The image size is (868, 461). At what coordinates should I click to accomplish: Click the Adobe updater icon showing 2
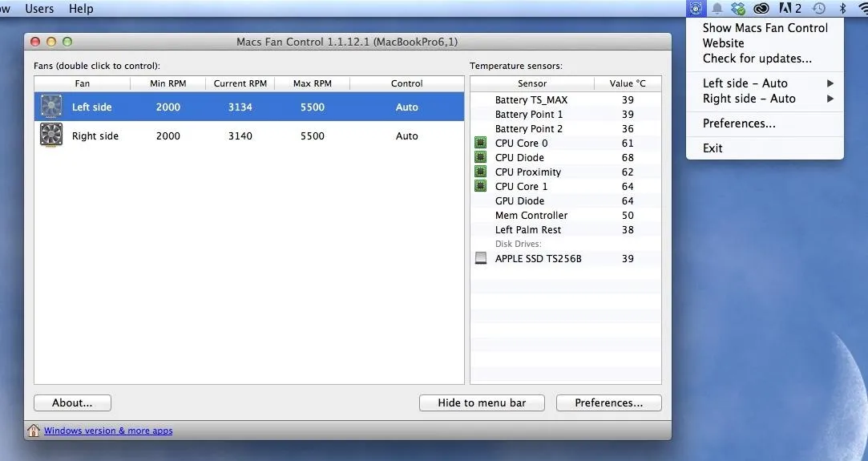point(790,8)
